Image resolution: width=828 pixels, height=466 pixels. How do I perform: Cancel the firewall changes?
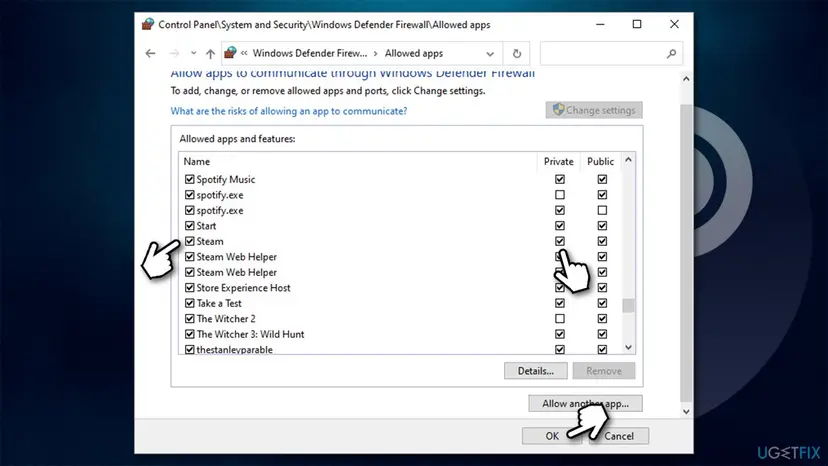pyautogui.click(x=619, y=436)
